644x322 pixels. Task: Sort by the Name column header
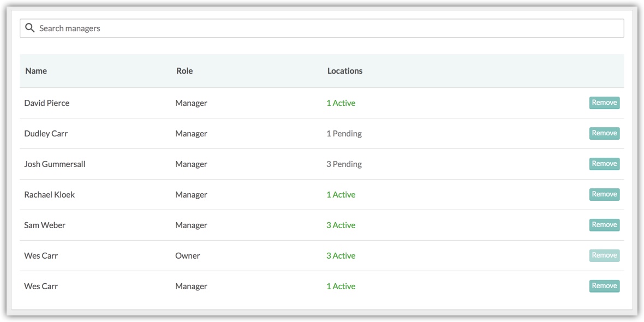click(36, 70)
